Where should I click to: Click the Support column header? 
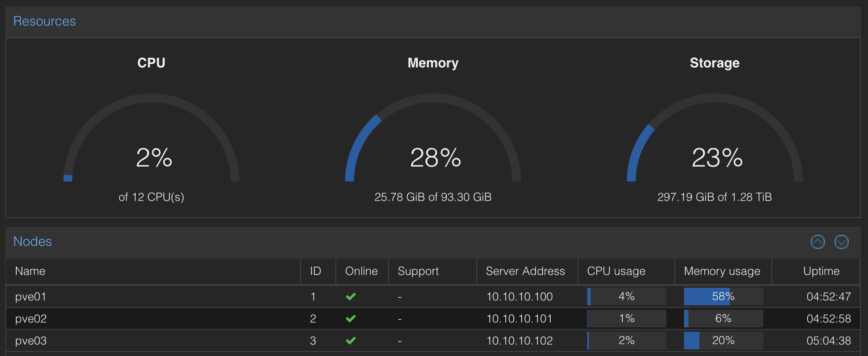click(418, 271)
